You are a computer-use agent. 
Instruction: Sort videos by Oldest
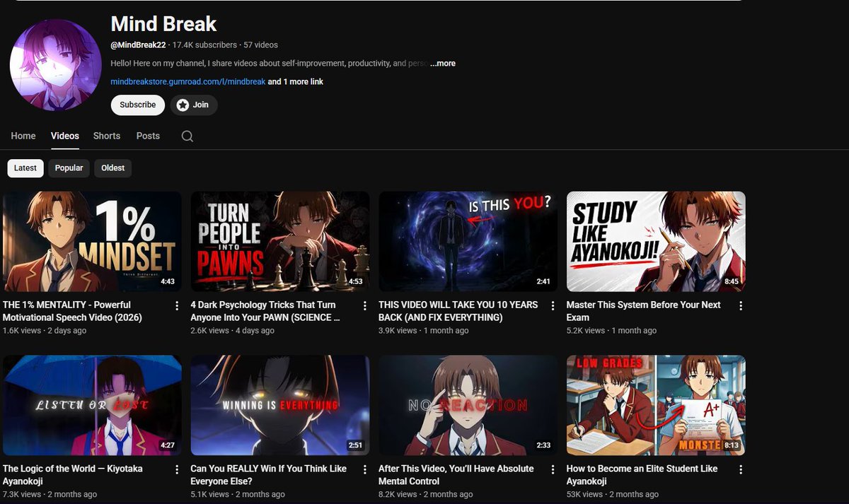tap(112, 168)
